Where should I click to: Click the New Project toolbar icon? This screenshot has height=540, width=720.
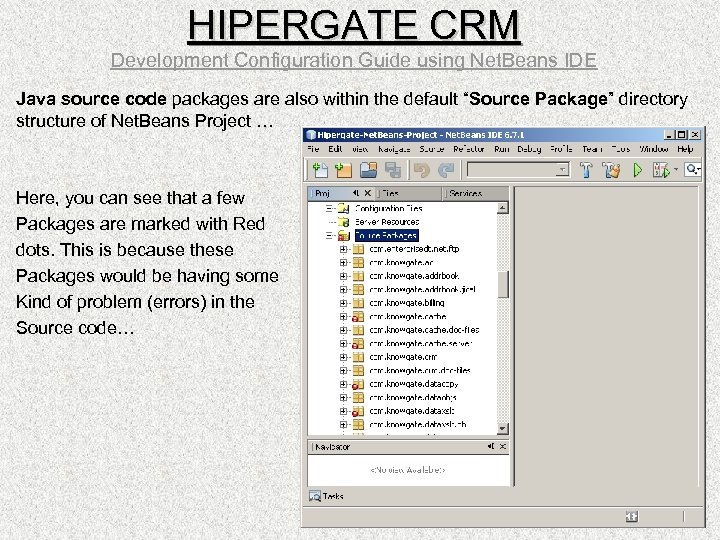coord(343,170)
